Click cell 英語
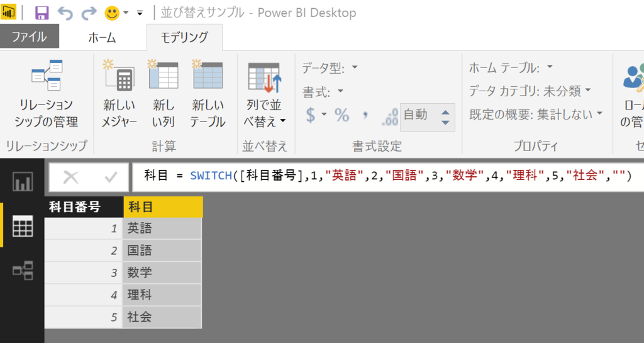644x343 pixels. [162, 228]
